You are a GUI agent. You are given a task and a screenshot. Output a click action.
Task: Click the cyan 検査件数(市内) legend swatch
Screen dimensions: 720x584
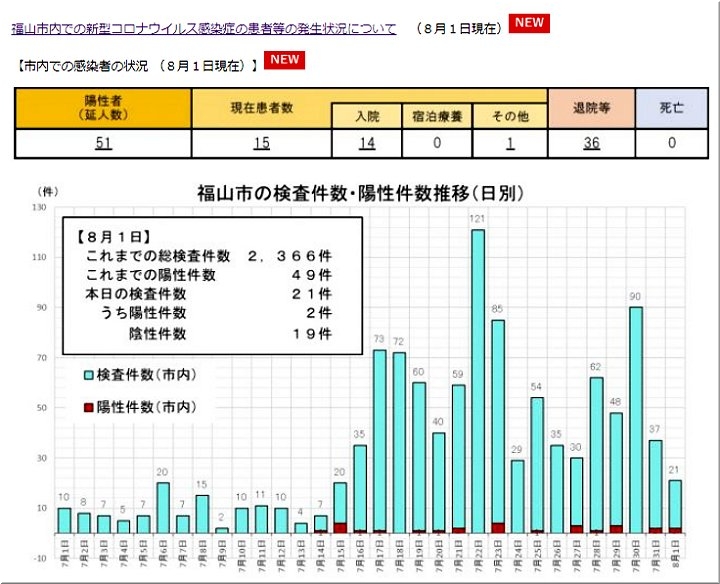[x=88, y=374]
